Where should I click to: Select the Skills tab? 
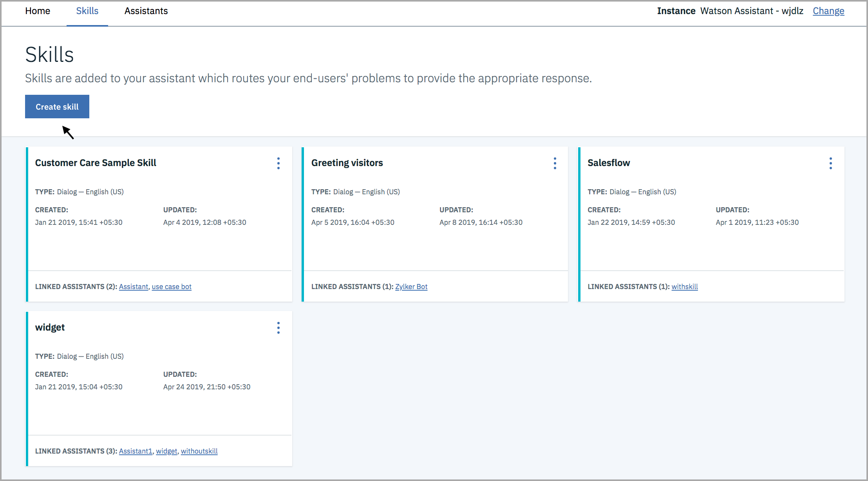point(87,11)
